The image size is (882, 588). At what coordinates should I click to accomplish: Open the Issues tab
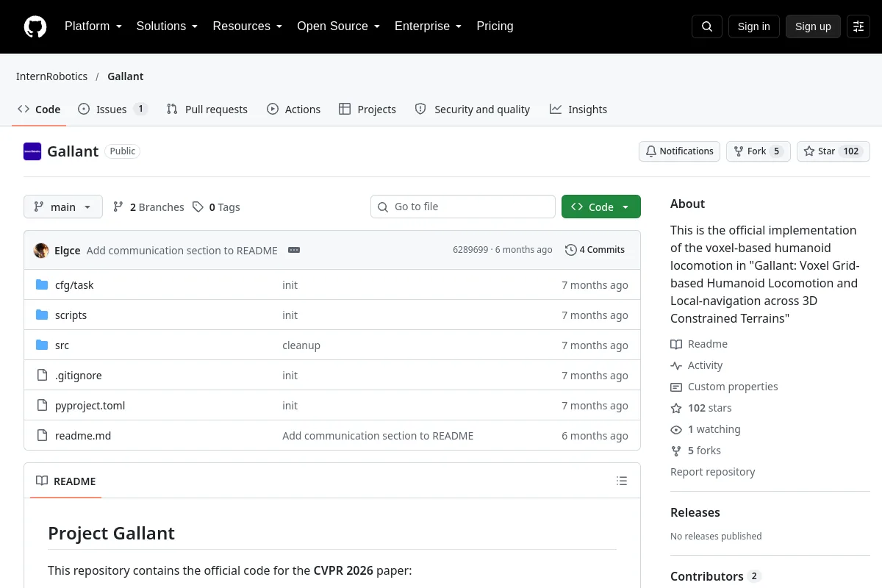point(112,110)
